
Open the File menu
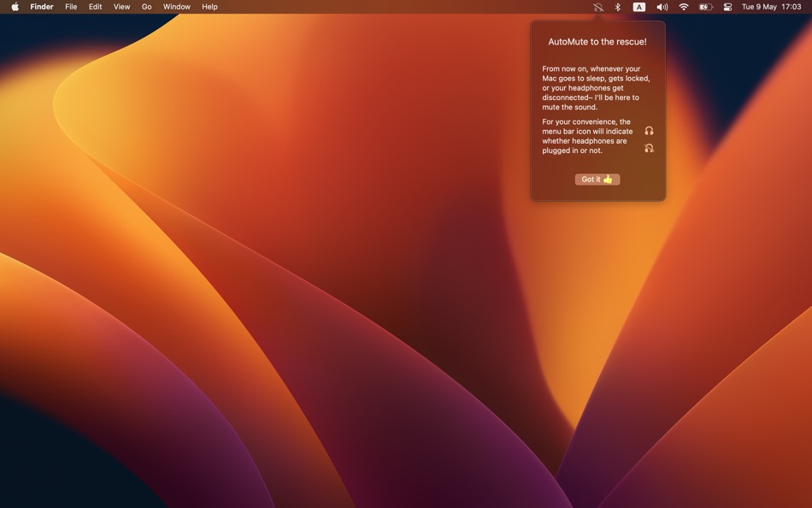click(x=71, y=7)
